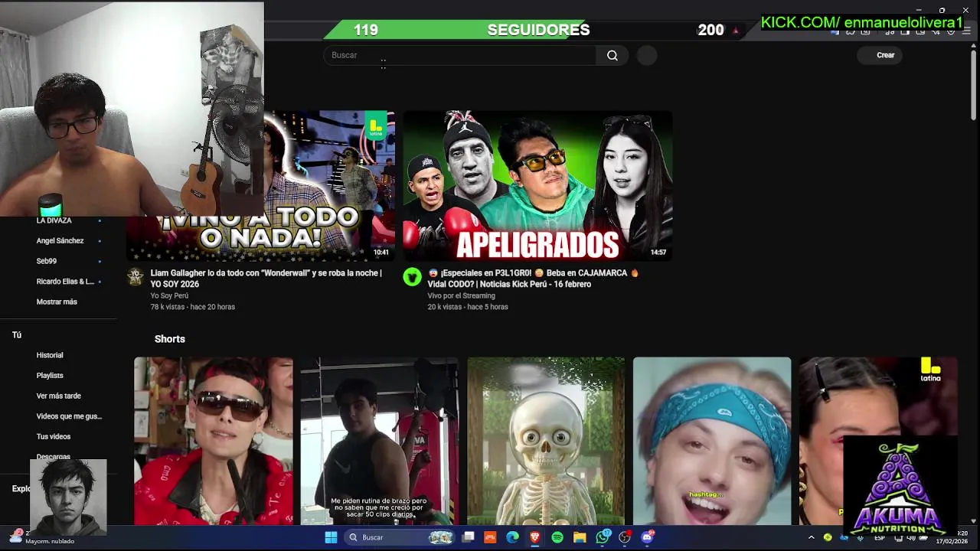The image size is (980, 551).
Task: Play the blue bandana hashtag Short
Action: 712,441
